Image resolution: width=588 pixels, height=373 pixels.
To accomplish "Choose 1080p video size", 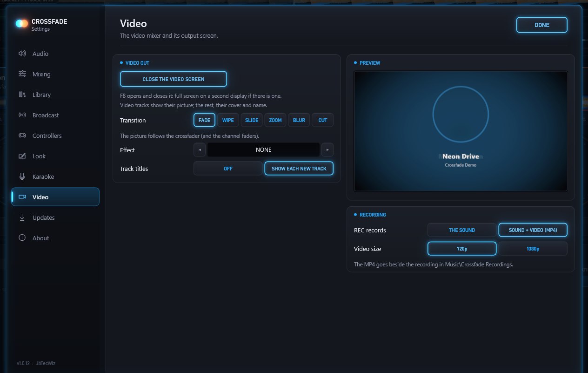I will coord(533,249).
